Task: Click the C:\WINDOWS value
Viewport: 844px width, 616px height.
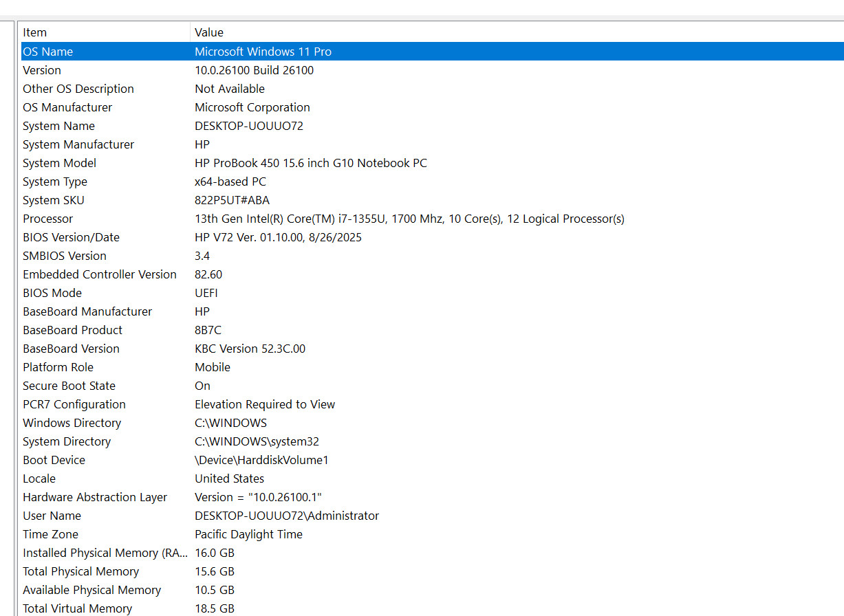Action: click(x=230, y=423)
